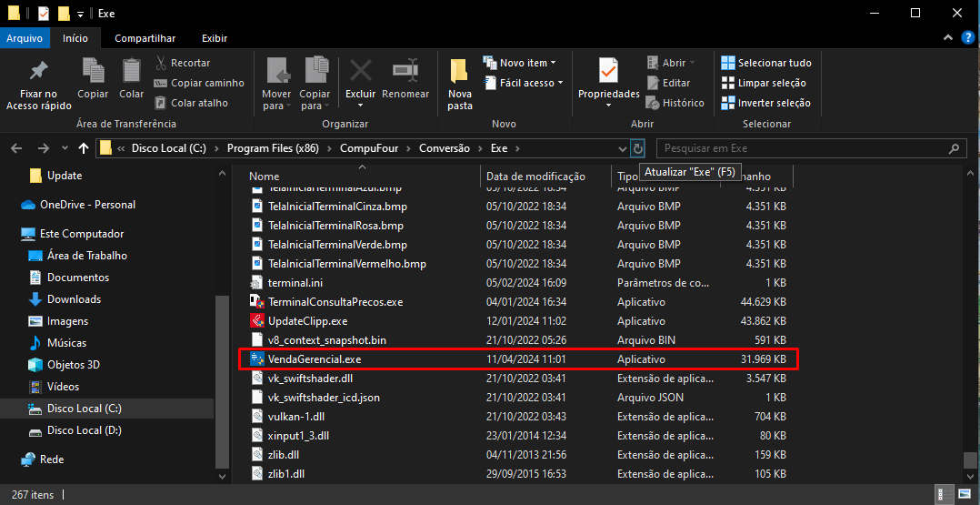Click the Pesquisar em Exe search box
Screen dimensions: 980x505
pos(804,148)
